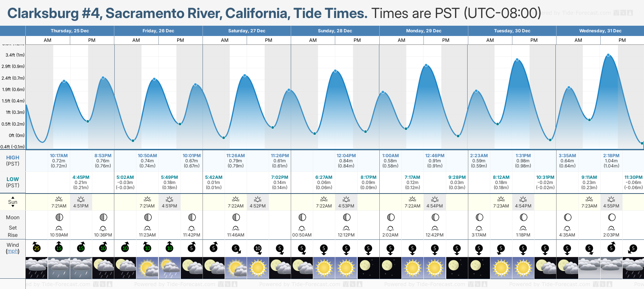Screen dimensions: 644x289
Task: Click the moonrise icon above 00:50AM
Action: point(302,228)
